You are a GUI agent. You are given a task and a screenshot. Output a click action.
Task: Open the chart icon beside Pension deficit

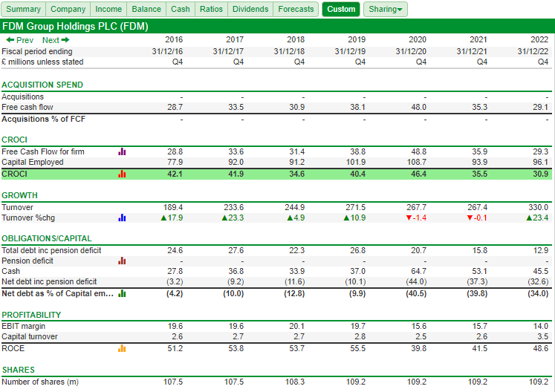[122, 261]
